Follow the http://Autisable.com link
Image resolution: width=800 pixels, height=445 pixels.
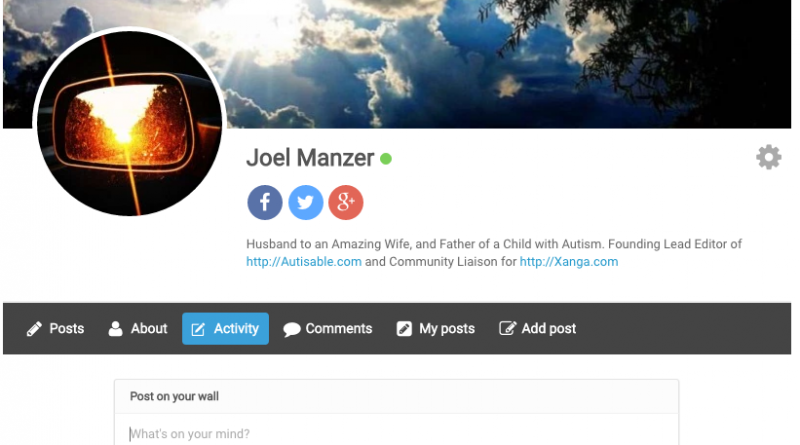(304, 262)
